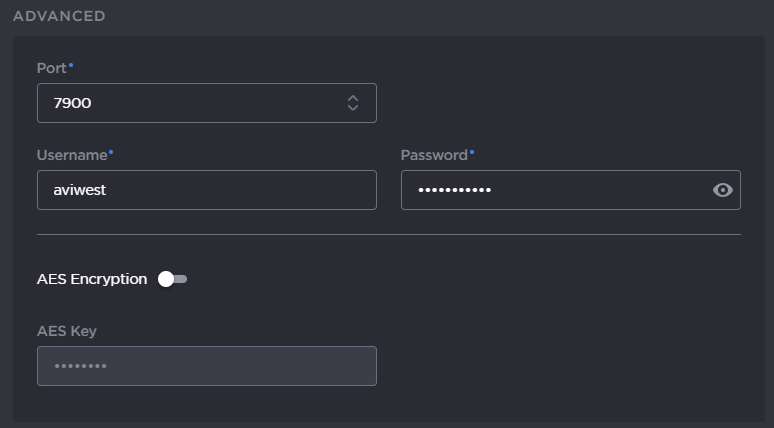Click the Port field label
Image resolution: width=774 pixels, height=428 pixels.
coord(51,68)
